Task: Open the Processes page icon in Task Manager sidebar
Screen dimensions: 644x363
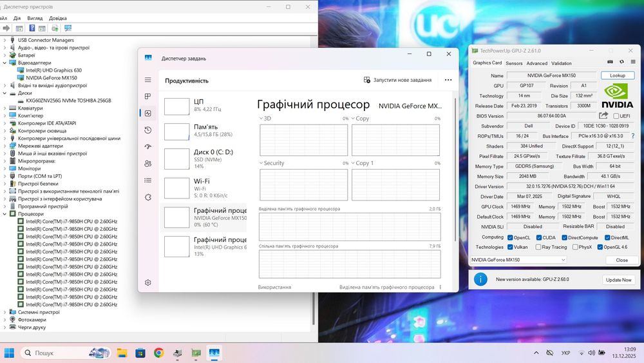Action: click(x=148, y=96)
